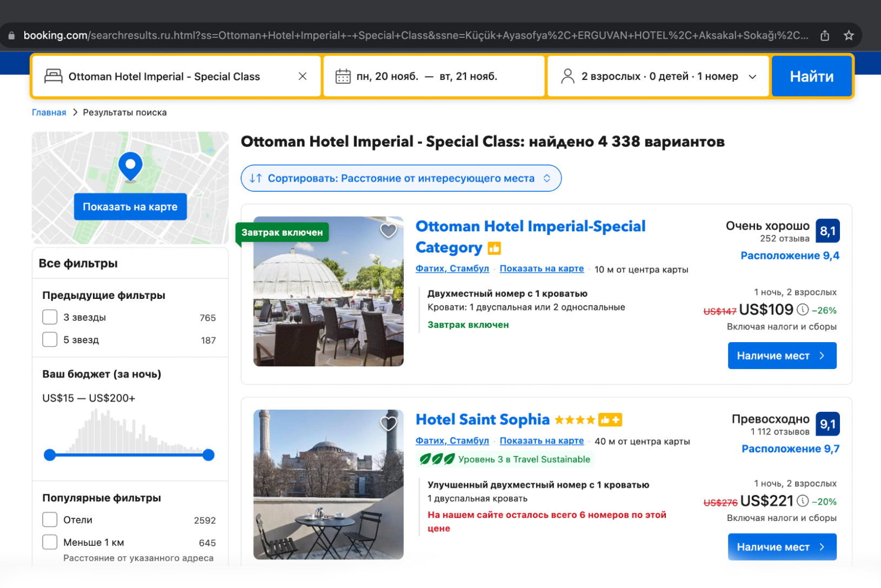Click 'Уровень 3 в Travel Sustainable' label

click(524, 459)
